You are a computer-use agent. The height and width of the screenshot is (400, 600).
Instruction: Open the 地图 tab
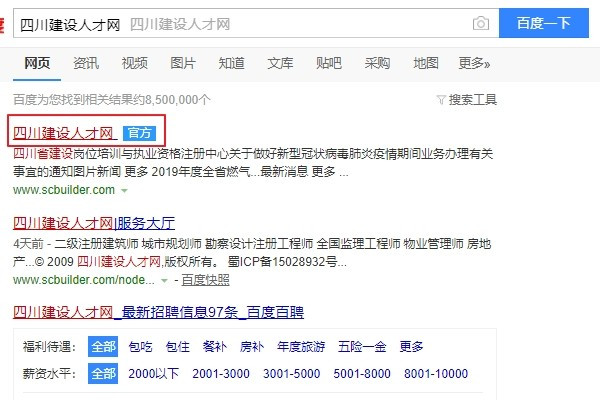426,63
